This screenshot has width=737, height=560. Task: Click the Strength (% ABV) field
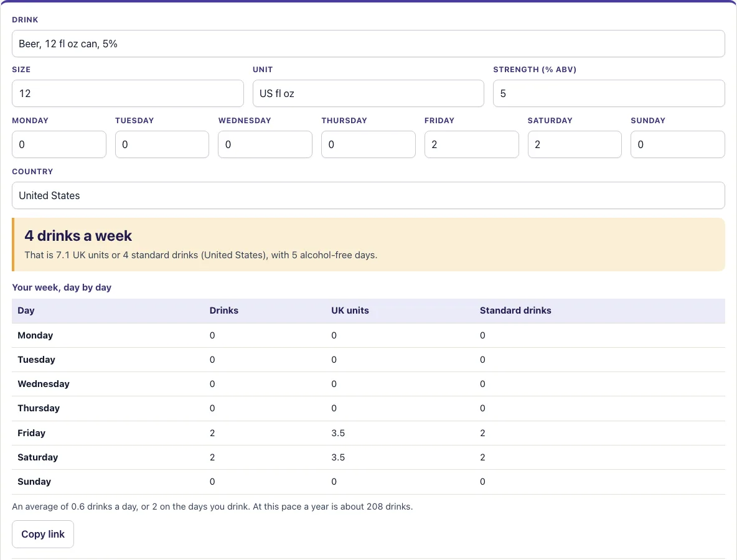coord(609,93)
